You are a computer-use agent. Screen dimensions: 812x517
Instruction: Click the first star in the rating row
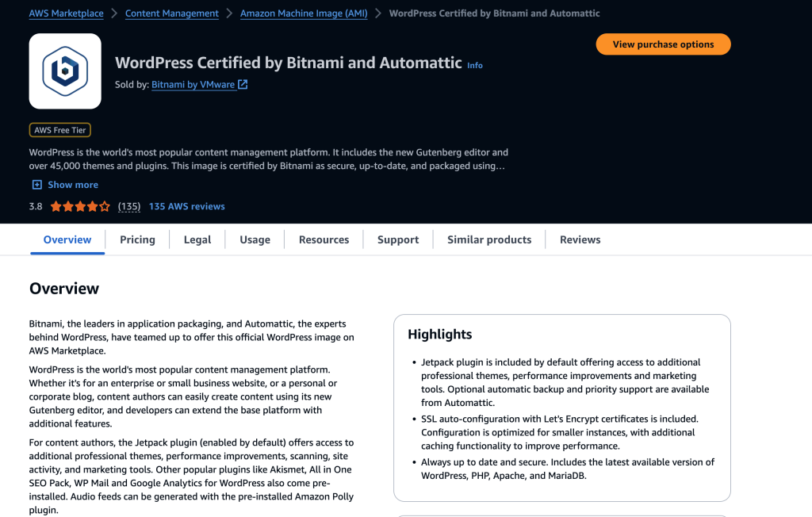(x=55, y=205)
